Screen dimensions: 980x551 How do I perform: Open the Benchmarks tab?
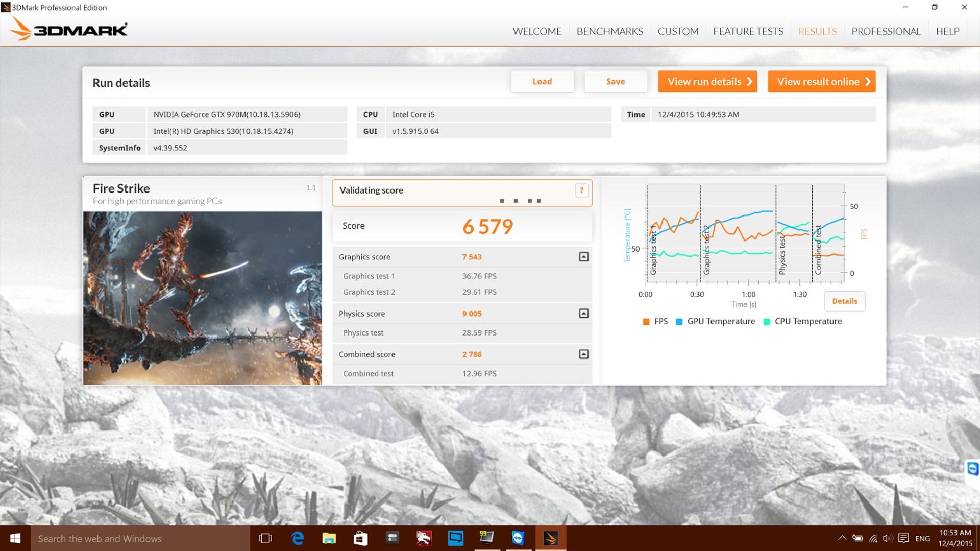pyautogui.click(x=609, y=31)
